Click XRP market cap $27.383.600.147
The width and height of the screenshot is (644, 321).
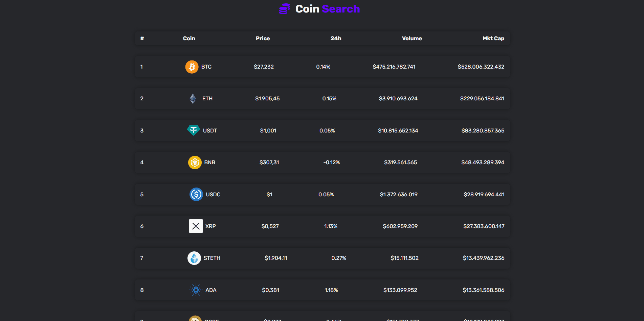pyautogui.click(x=484, y=226)
